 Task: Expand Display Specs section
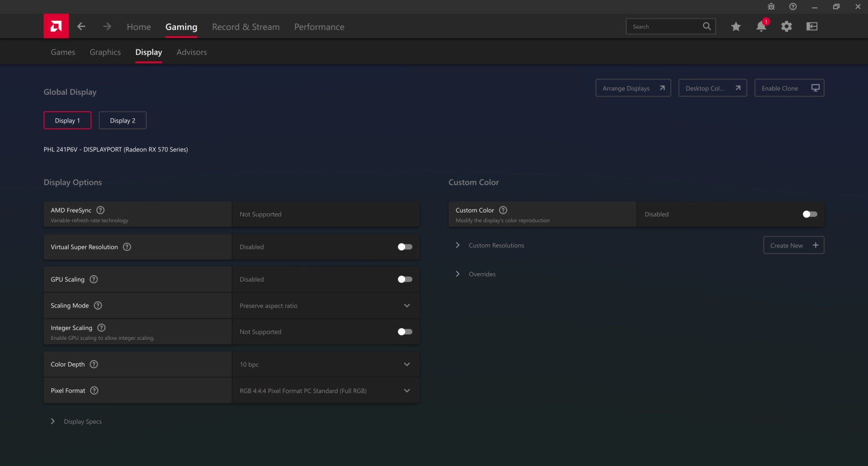77,421
